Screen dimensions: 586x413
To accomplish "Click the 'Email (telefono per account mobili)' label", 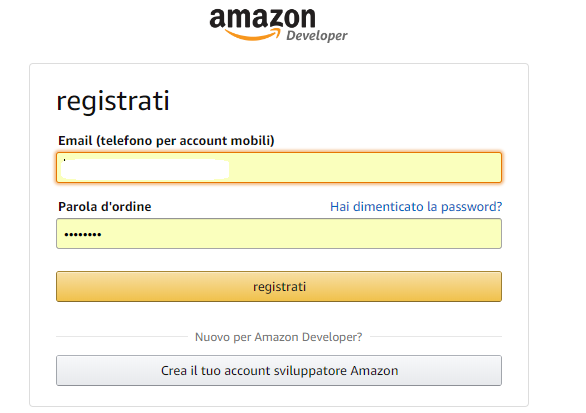I will (x=166, y=141).
